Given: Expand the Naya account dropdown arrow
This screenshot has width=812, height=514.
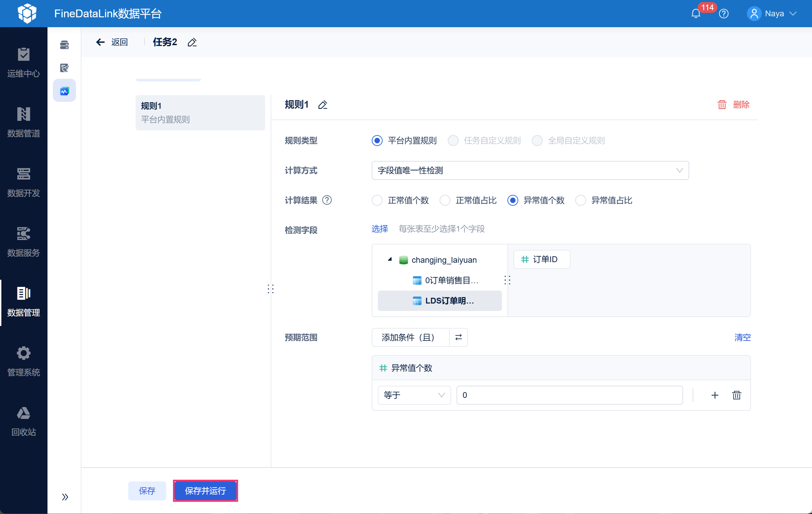Looking at the screenshot, I should pos(793,14).
